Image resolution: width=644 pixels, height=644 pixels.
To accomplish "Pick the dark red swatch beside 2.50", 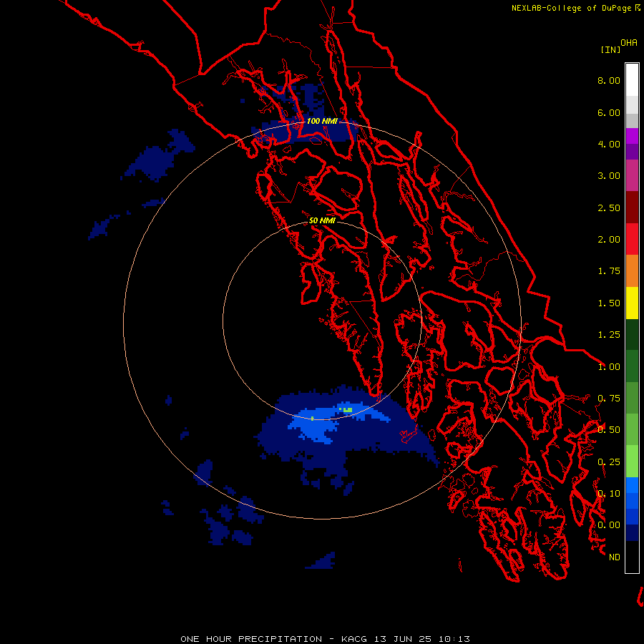I will 632,208.
